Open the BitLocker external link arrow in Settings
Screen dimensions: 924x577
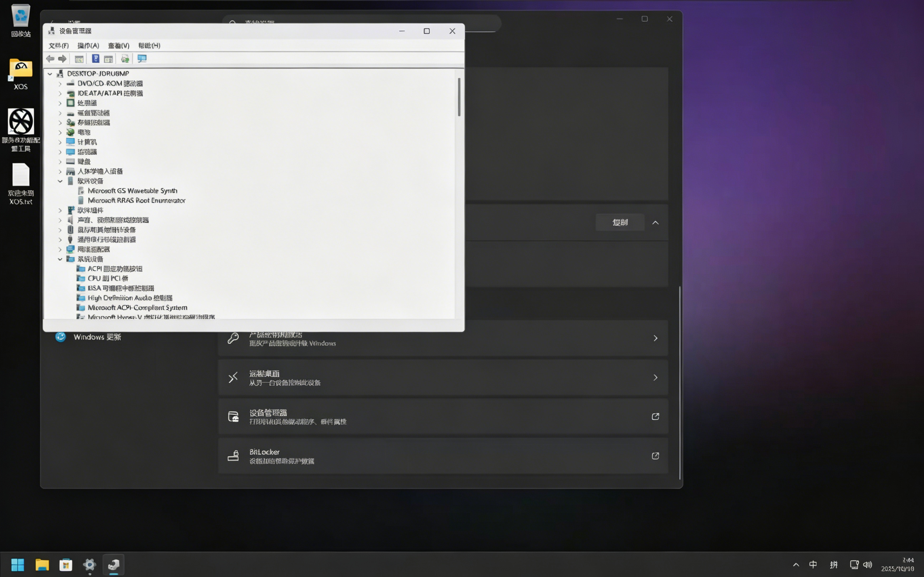click(655, 456)
